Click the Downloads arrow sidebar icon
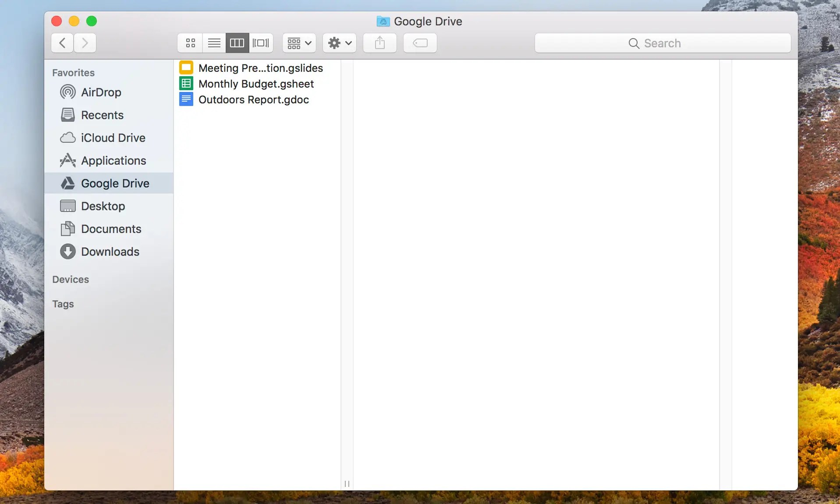Viewport: 840px width, 504px height. click(x=67, y=252)
